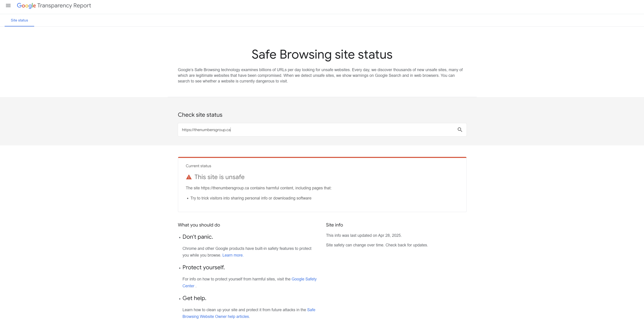
Task: Click the red unsafe warning triangle
Action: pos(189,177)
